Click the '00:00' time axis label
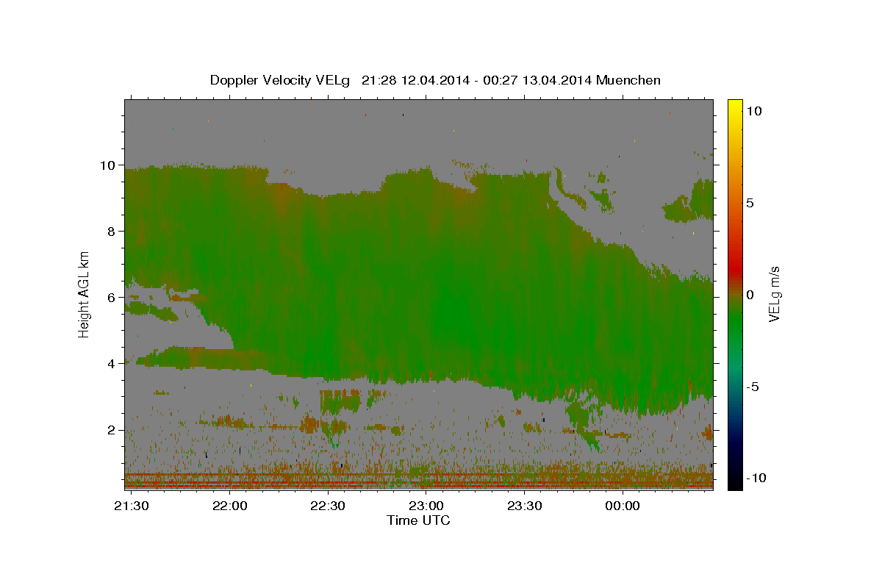The height and width of the screenshot is (588, 882). click(x=622, y=506)
